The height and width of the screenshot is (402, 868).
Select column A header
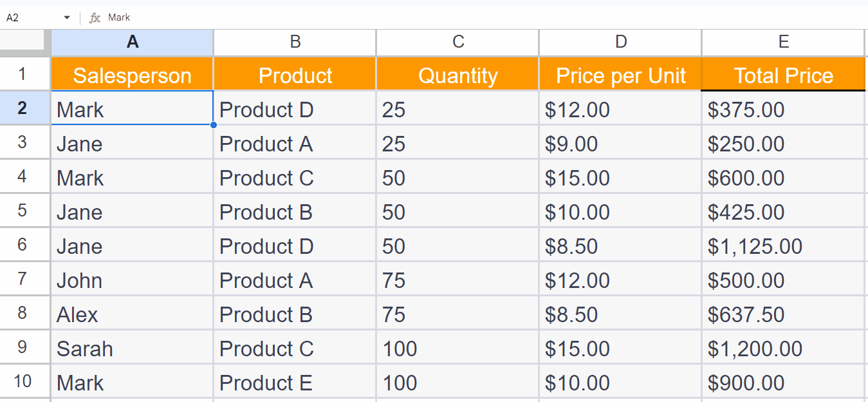click(x=132, y=42)
